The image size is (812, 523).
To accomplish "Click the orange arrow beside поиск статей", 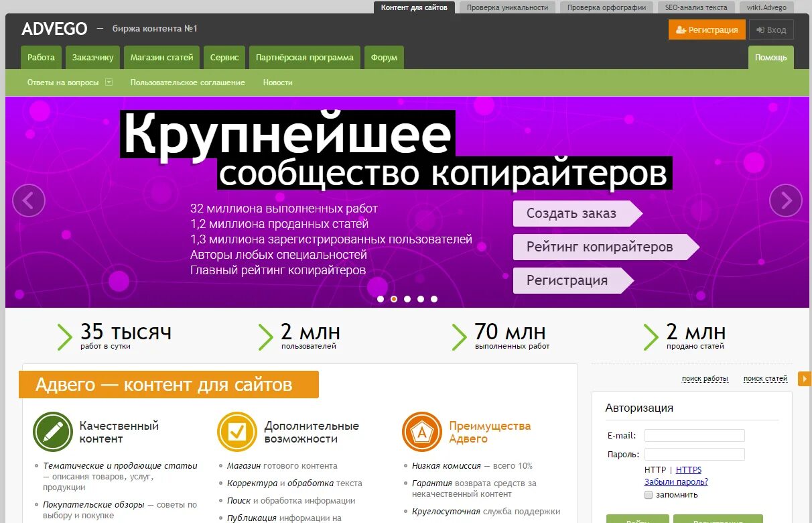I will click(805, 379).
